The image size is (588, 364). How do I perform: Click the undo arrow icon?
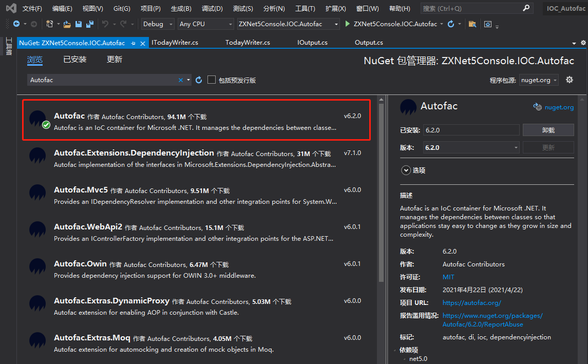pos(105,24)
